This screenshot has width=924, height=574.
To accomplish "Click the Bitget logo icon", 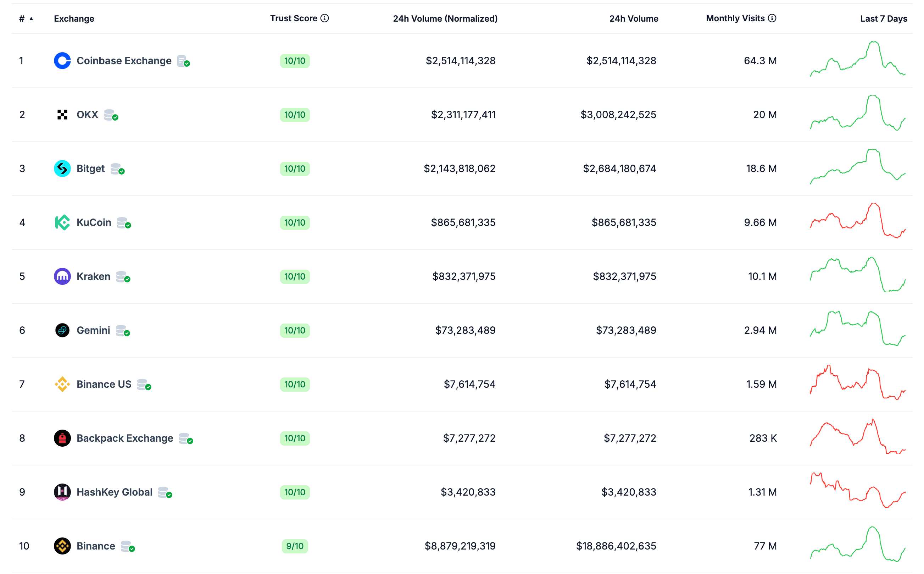I will click(62, 169).
